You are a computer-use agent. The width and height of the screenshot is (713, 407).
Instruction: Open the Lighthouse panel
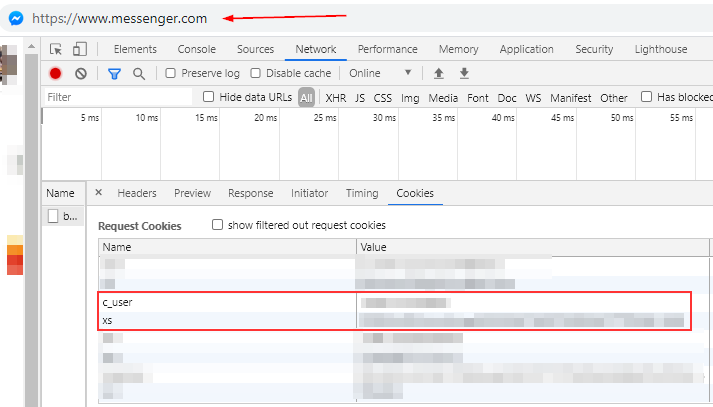tap(661, 49)
